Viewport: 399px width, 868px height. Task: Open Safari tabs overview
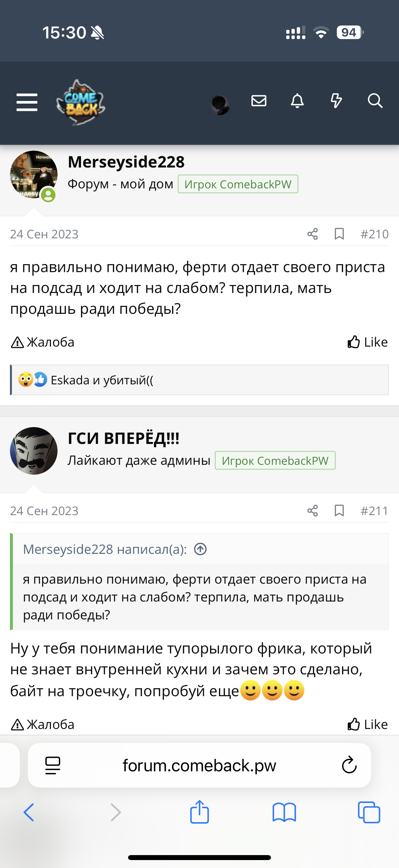point(369,813)
